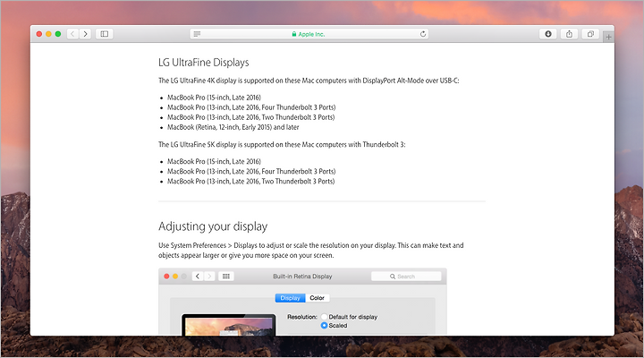This screenshot has width=644, height=358.
Task: Click the green lock icon beside Apple Inc.
Action: point(294,34)
